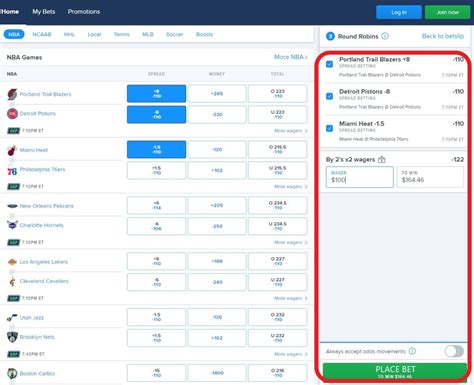Switch to the Tennis sport tab
Screen dimensions: 474x385
tap(121, 34)
